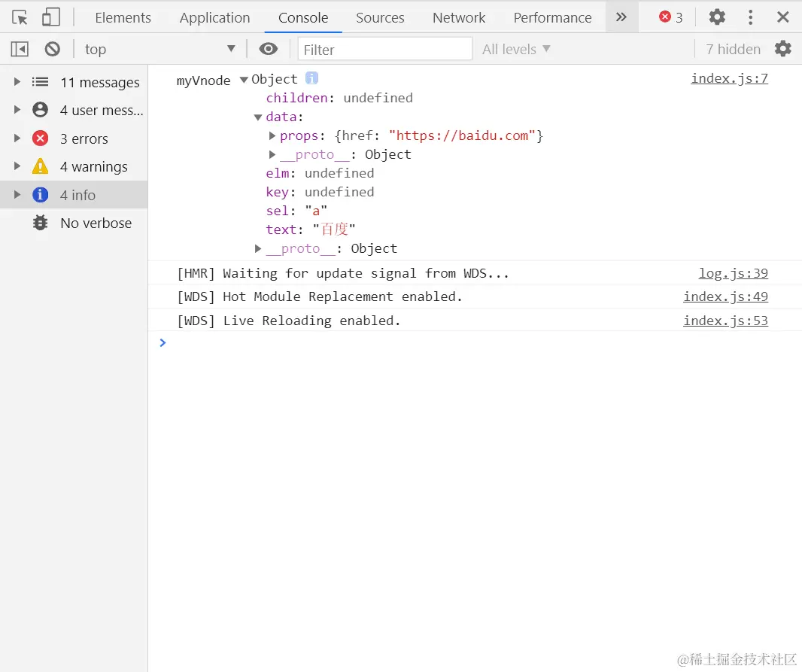Click the red error count badge
The width and height of the screenshot is (802, 672).
(x=670, y=17)
